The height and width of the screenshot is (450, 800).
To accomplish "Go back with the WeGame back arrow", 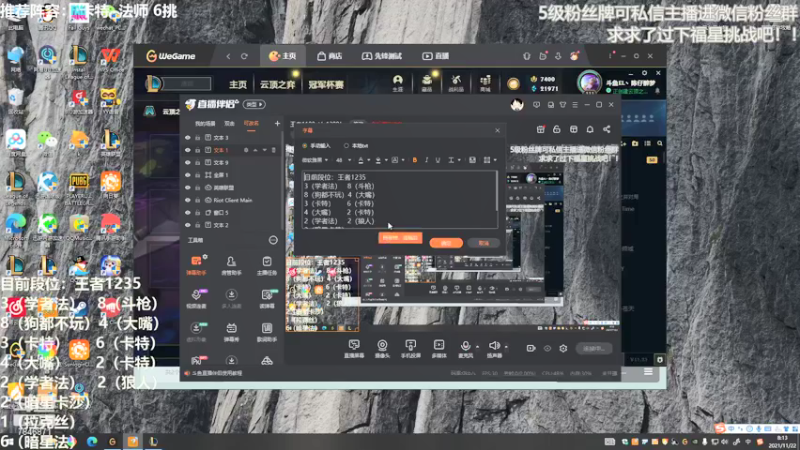I will coord(228,56).
